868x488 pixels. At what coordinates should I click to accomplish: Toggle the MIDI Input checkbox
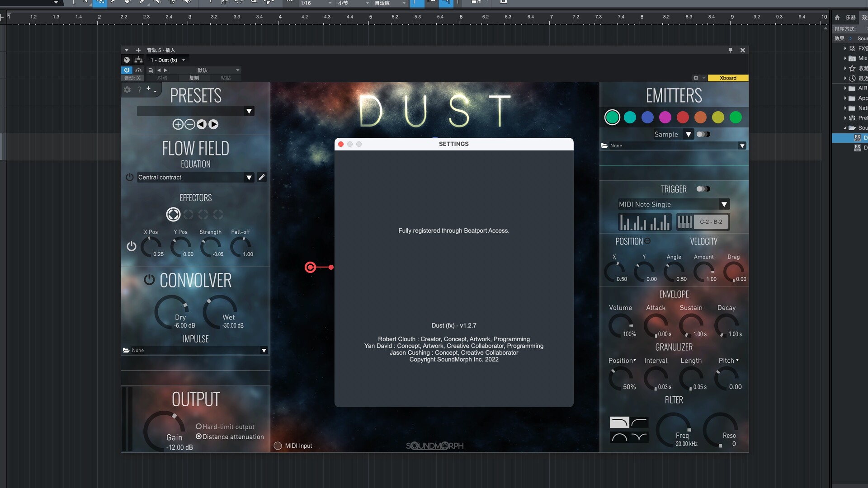[x=278, y=446]
